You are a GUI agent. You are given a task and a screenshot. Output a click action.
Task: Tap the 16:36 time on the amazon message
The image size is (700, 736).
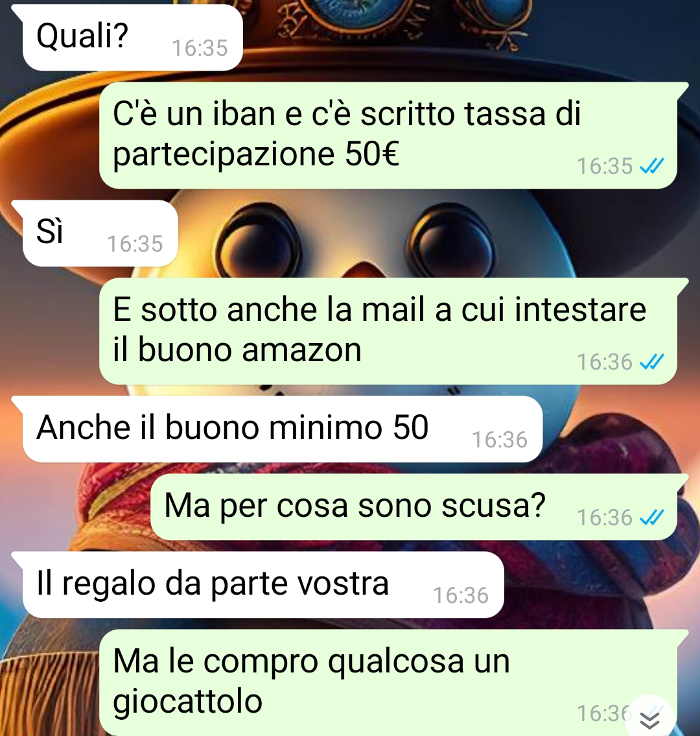[x=605, y=362]
